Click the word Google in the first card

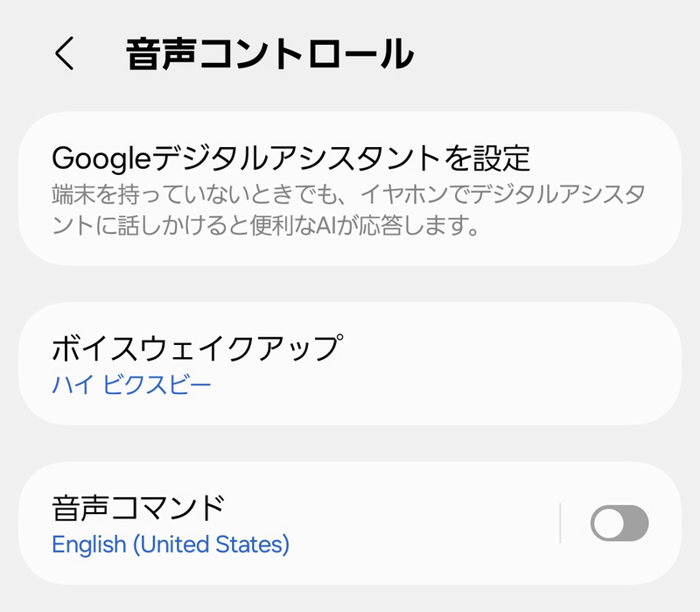[101, 158]
